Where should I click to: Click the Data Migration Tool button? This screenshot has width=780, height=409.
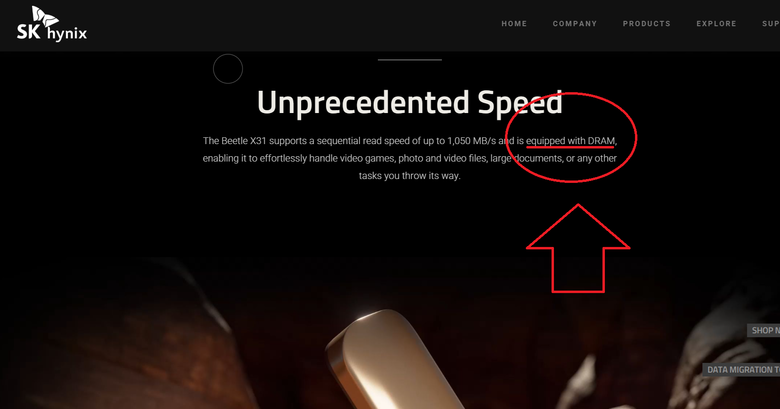[741, 370]
